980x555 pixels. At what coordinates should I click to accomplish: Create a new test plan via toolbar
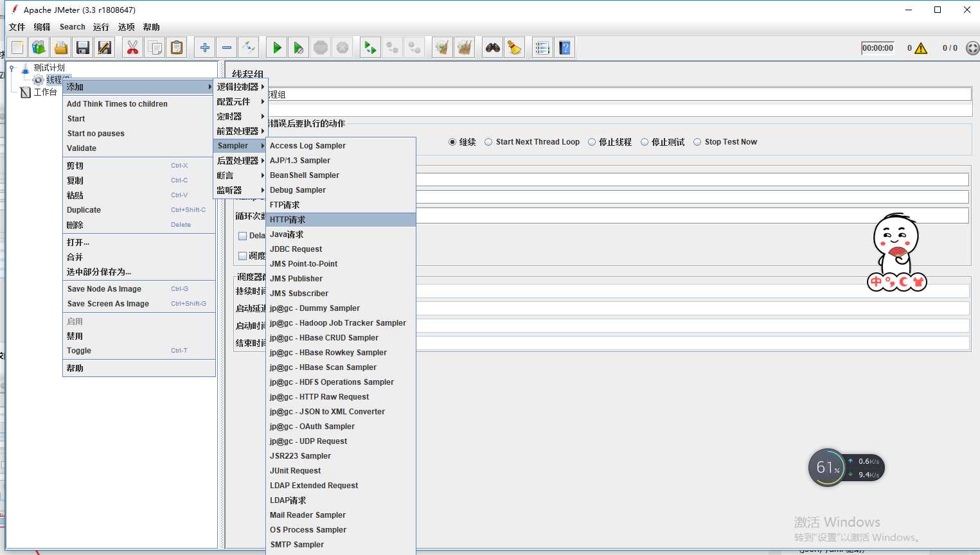coord(17,48)
